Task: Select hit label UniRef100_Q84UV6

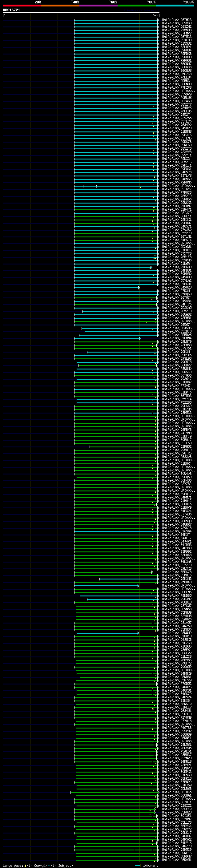Action: pyautogui.click(x=177, y=108)
